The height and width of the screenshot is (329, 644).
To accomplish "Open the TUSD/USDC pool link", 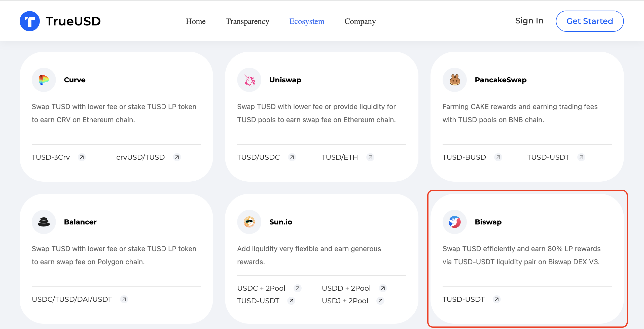I will pos(258,157).
